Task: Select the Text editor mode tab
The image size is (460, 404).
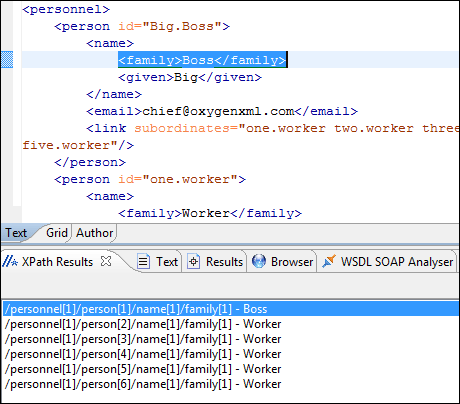Action: [16, 233]
